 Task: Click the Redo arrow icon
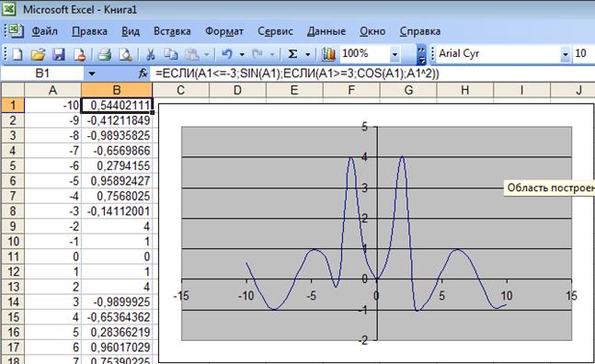(257, 54)
